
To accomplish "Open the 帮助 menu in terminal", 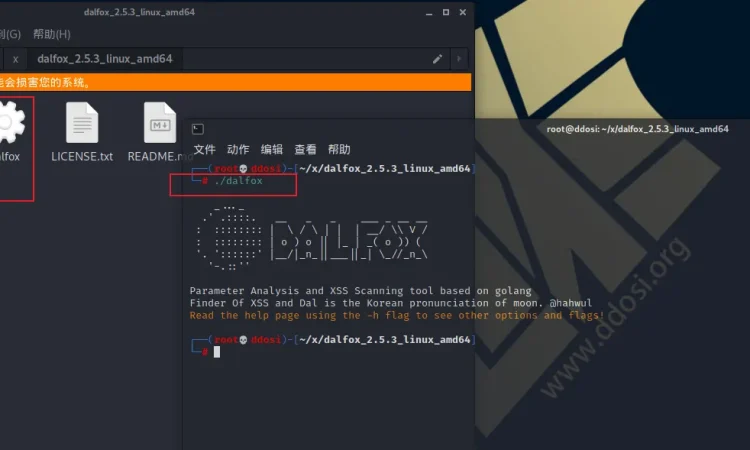I will pos(339,150).
